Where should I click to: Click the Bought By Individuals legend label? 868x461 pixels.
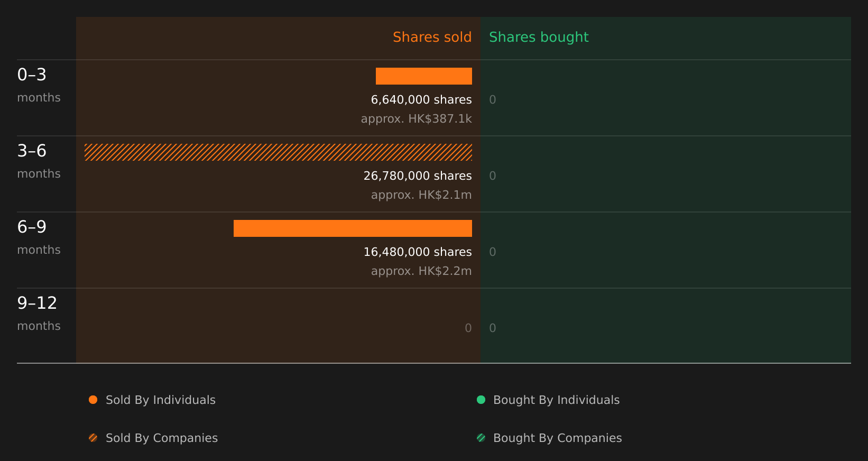click(556, 400)
